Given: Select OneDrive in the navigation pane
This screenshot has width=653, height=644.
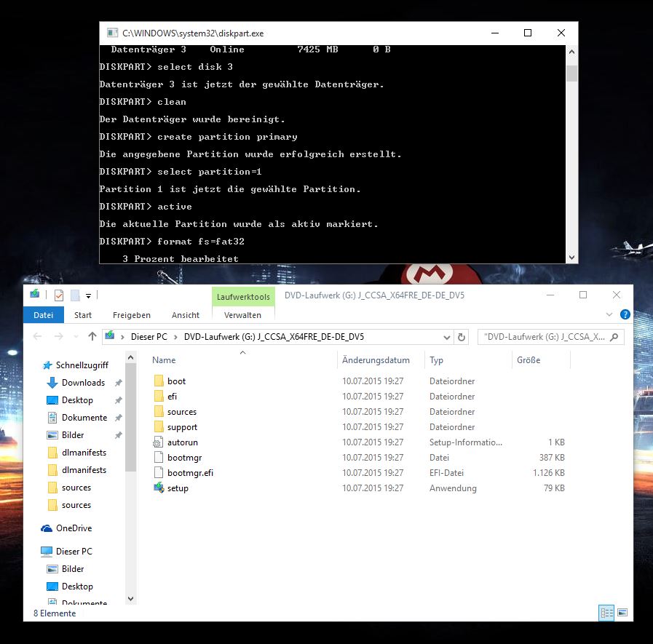Looking at the screenshot, I should click(x=74, y=528).
